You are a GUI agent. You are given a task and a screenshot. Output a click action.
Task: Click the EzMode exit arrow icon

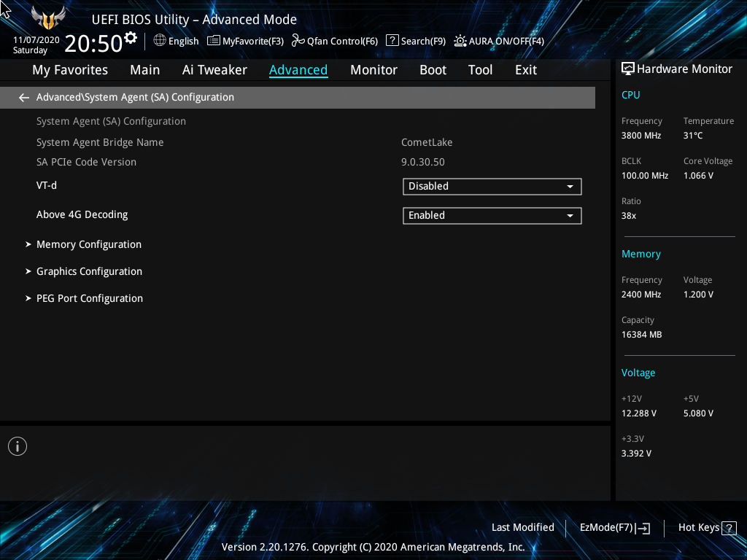point(643,528)
